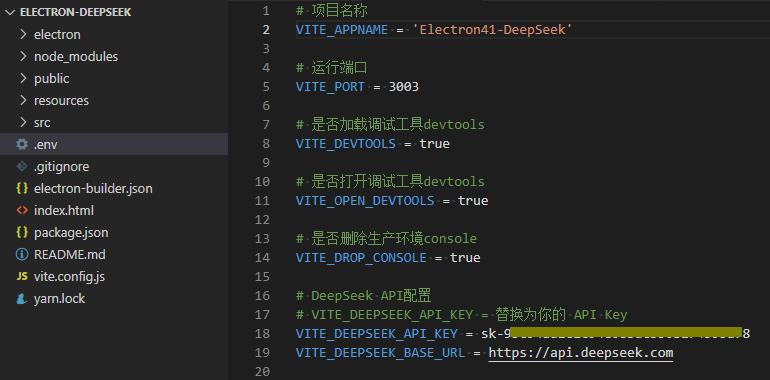The width and height of the screenshot is (770, 380).
Task: Click the braces icon of electron-builder.json
Action: 22,189
